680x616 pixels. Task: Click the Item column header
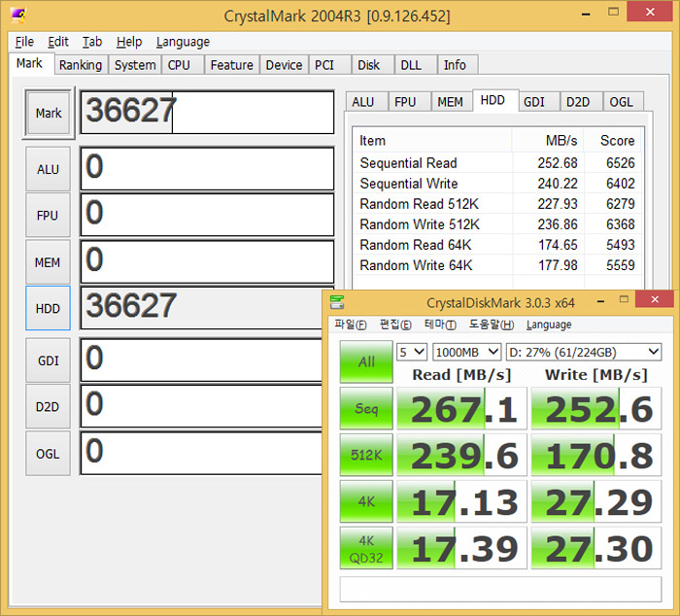432,141
